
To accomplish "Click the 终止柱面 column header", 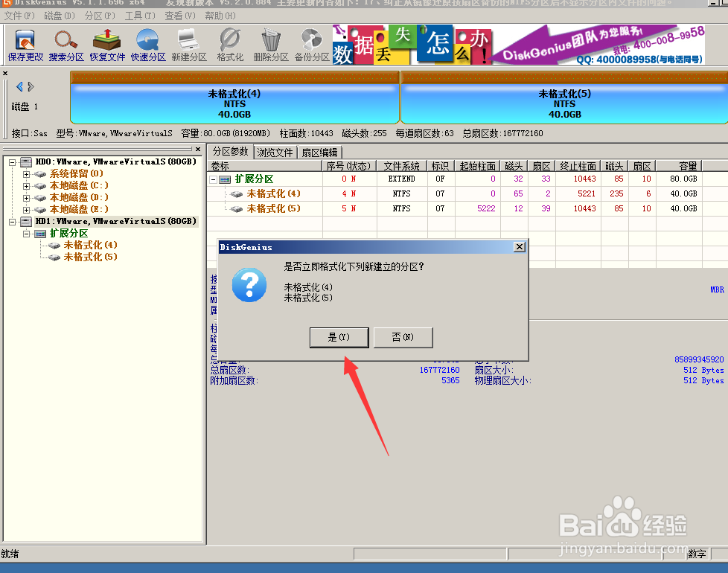I will (x=578, y=166).
